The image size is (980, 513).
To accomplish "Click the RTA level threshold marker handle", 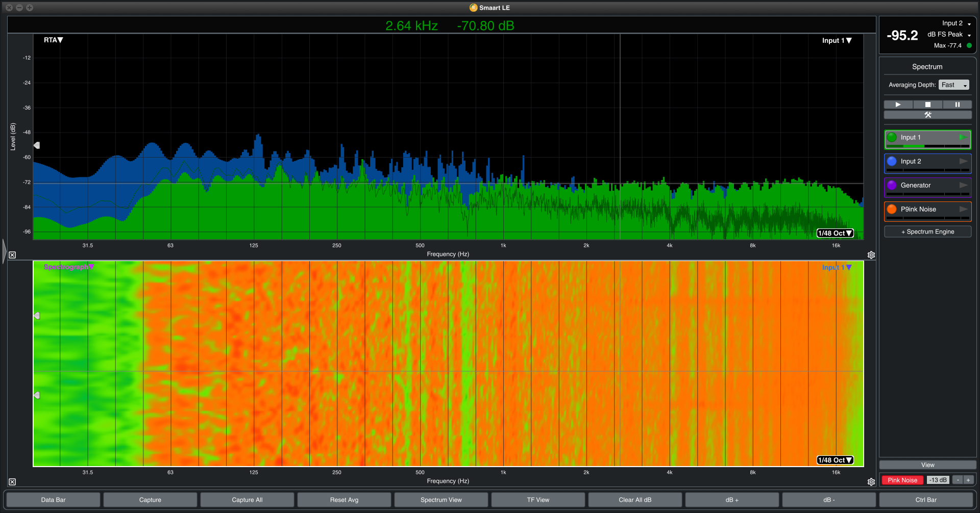I will pyautogui.click(x=37, y=145).
